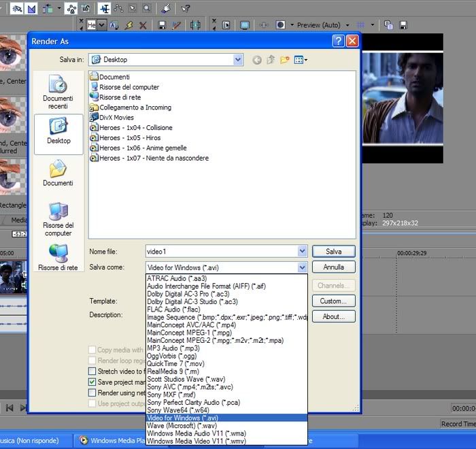Open Interactive Tutorials hand icon
Viewport: 476px width, 449px height.
[x=167, y=9]
